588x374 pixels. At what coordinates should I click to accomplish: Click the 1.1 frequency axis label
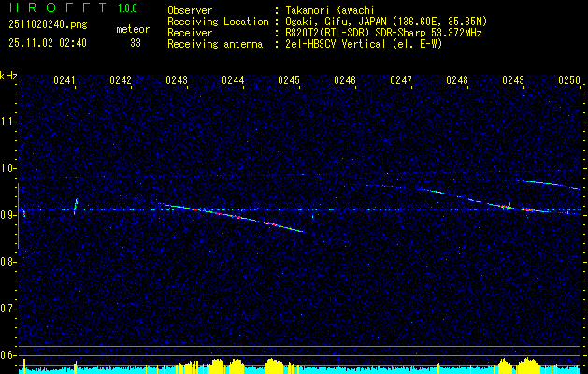[8, 122]
